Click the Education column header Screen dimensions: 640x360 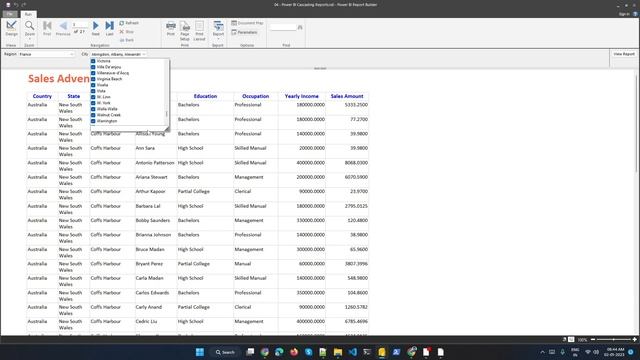205,96
